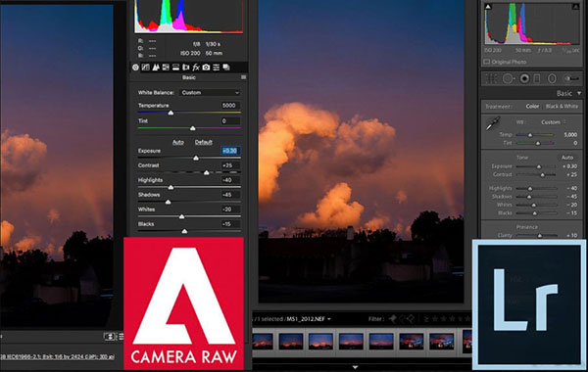
Task: Click the Tint 0 value field in Camera Raw
Action: point(230,121)
